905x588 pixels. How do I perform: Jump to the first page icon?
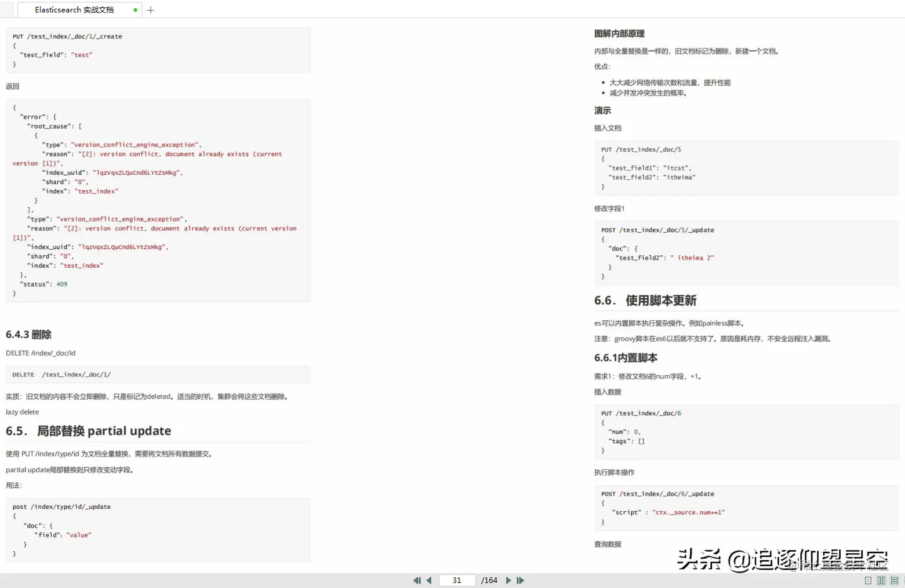[416, 580]
